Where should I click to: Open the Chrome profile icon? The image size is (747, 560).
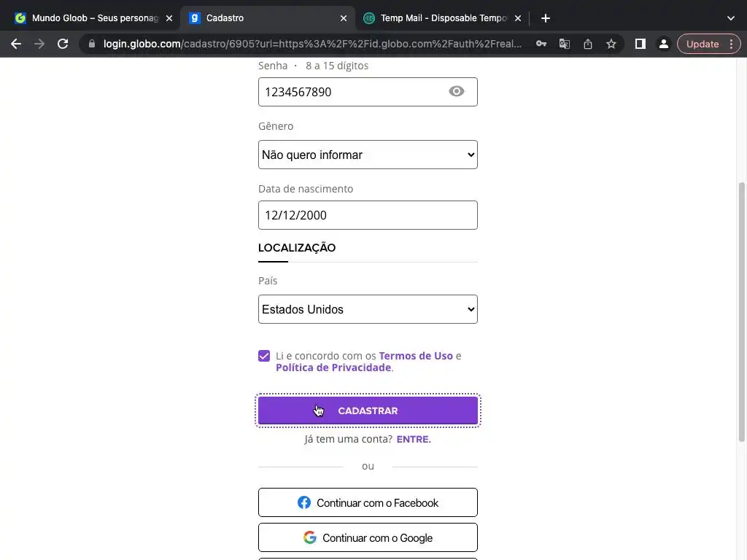click(663, 44)
